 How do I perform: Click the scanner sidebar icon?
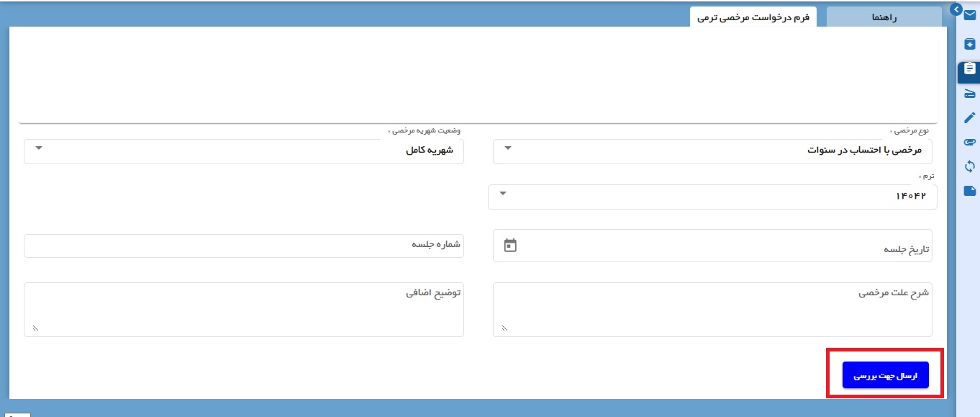pyautogui.click(x=970, y=94)
